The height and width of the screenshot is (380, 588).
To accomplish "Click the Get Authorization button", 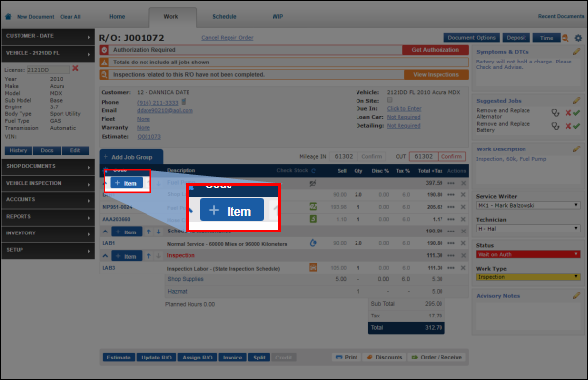I will (x=436, y=50).
